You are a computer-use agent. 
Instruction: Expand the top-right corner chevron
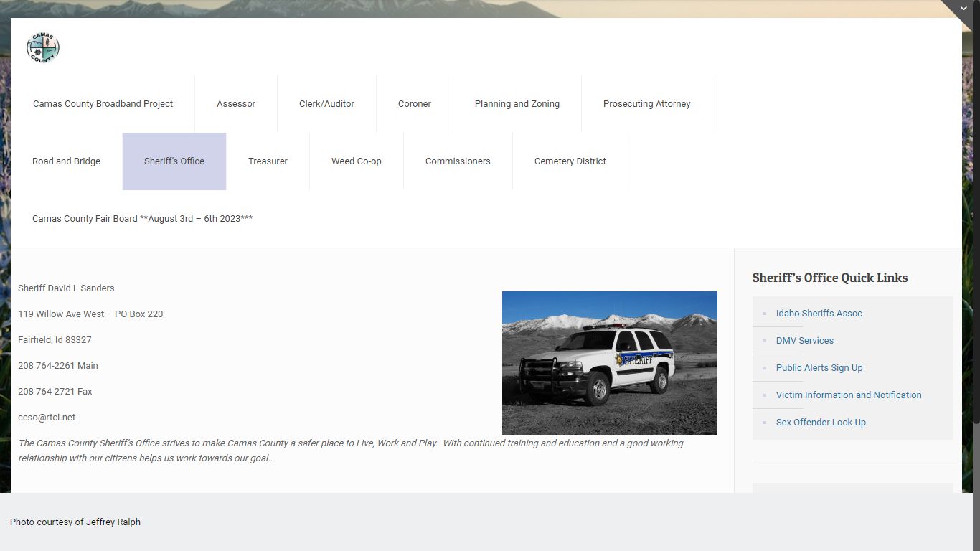(965, 8)
